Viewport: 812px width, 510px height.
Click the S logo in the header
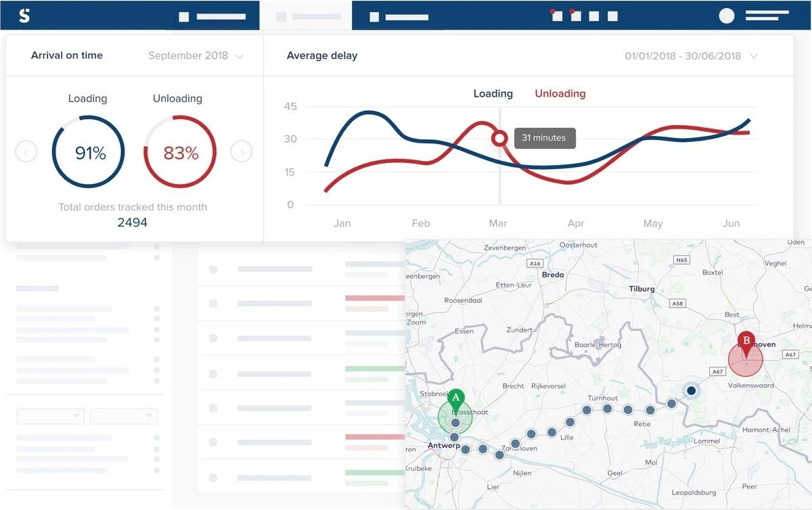point(24,16)
